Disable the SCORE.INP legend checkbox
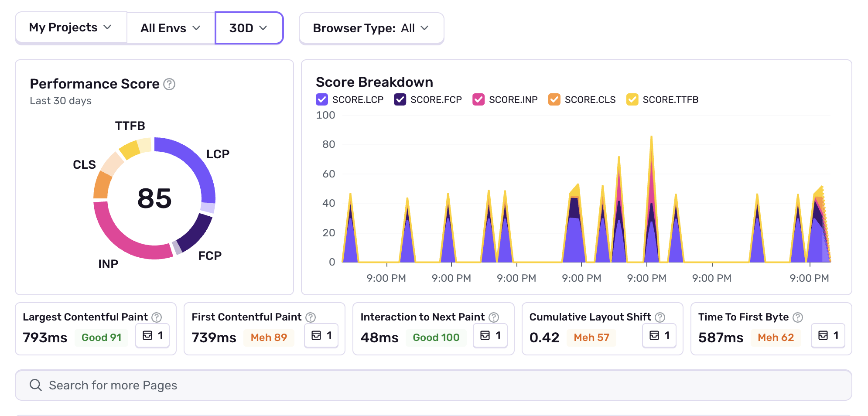This screenshot has width=868, height=416. [x=478, y=99]
